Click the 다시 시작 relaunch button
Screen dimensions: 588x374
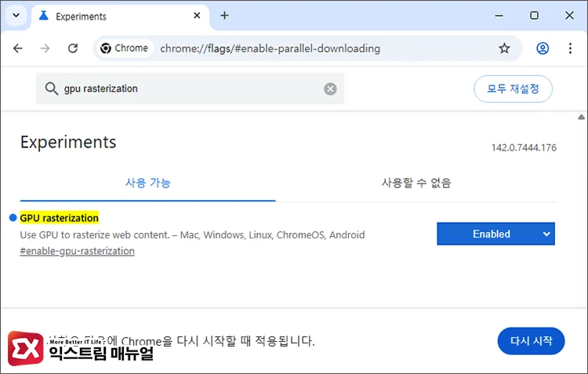[531, 341]
